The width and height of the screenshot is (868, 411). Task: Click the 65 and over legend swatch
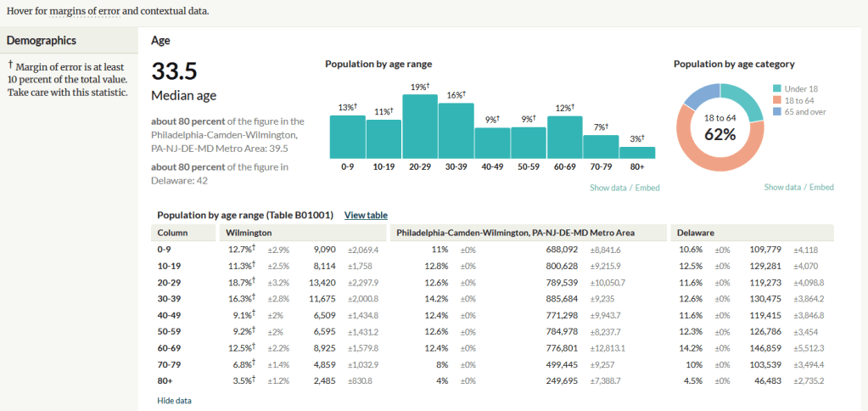click(x=777, y=112)
